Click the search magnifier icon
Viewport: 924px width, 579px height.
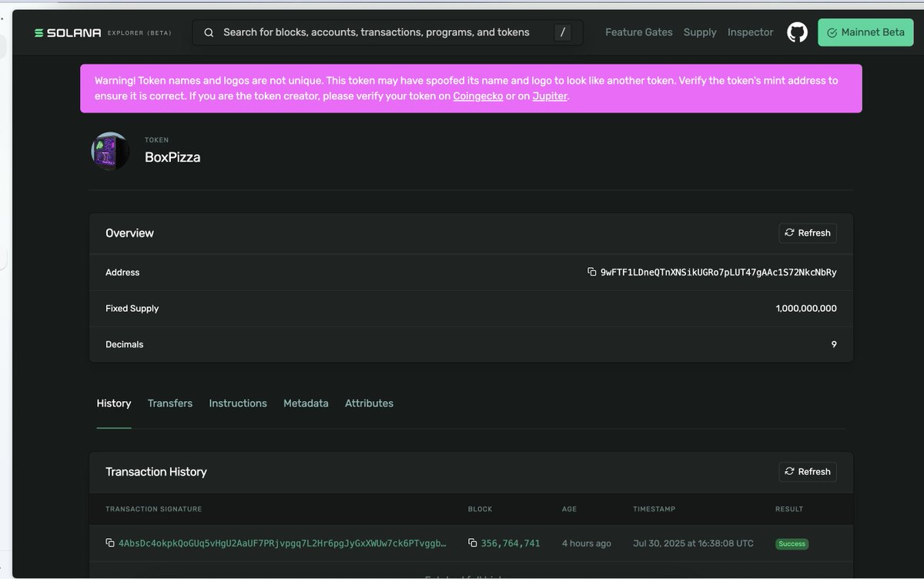(209, 32)
